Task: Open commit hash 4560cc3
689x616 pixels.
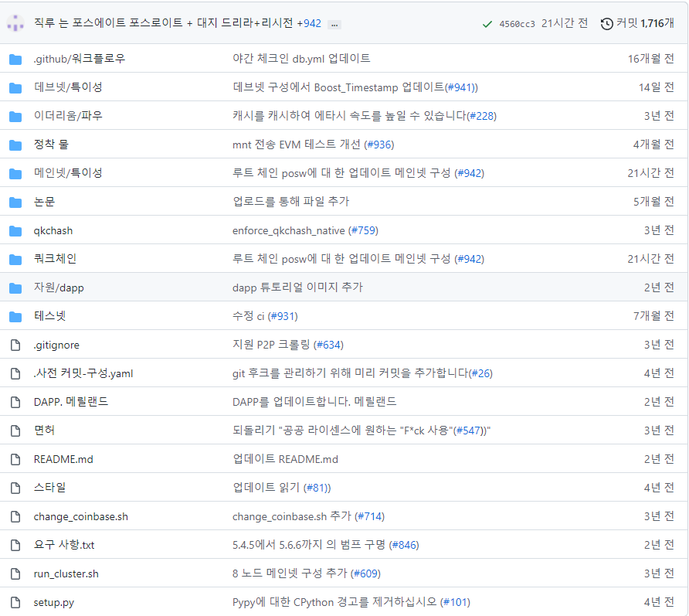Action: coord(517,24)
